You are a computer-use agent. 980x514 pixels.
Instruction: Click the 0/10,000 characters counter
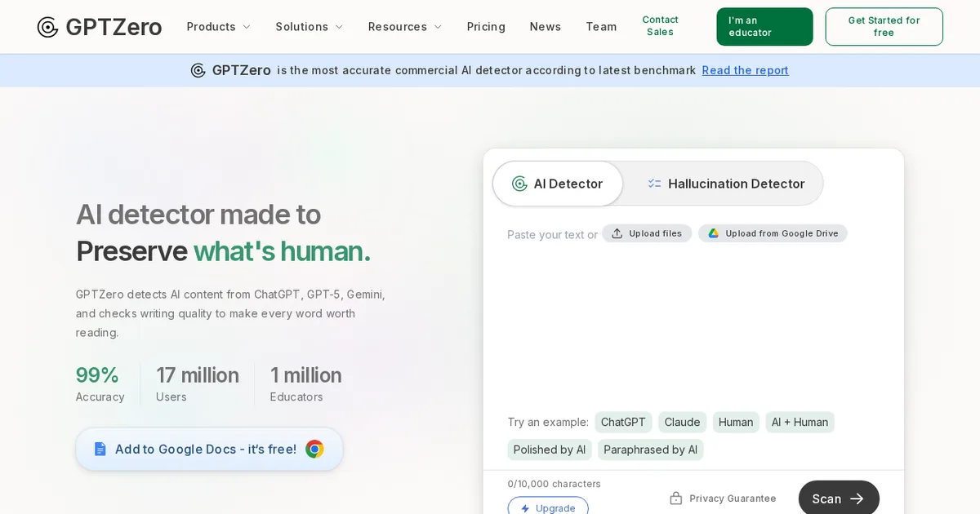point(554,484)
